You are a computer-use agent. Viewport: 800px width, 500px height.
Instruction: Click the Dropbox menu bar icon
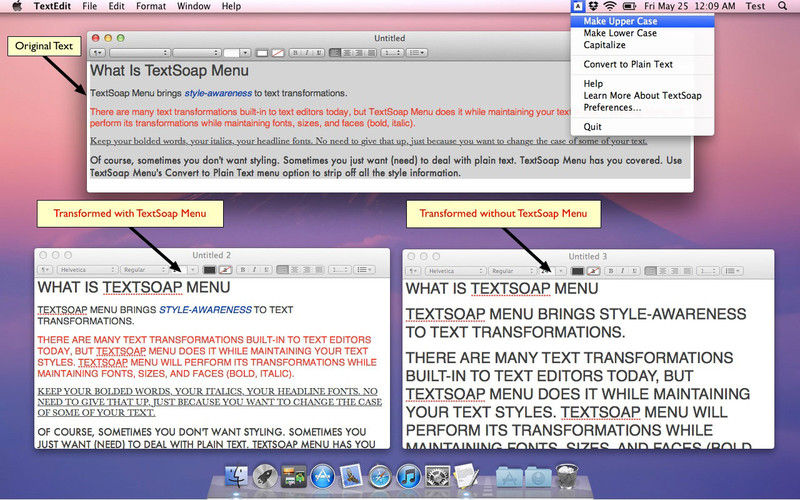[593, 6]
